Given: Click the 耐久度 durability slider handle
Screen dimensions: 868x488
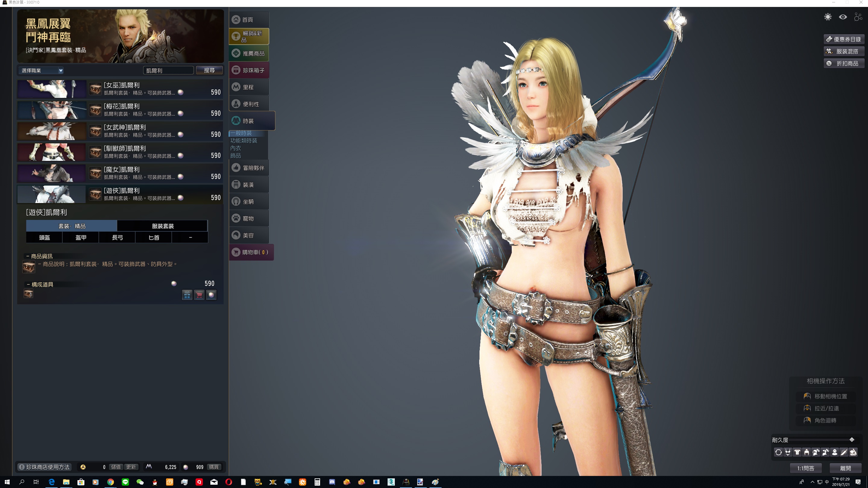Looking at the screenshot, I should [851, 440].
